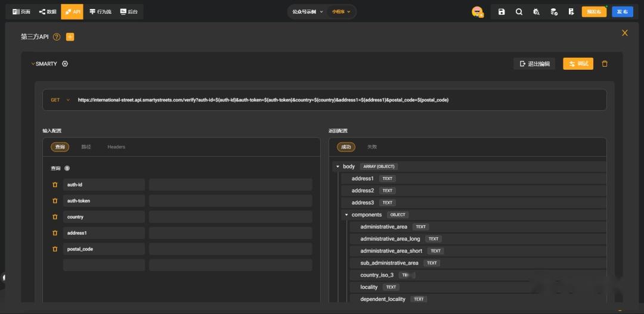
Task: Click the auth-token value field
Action: pos(230,201)
